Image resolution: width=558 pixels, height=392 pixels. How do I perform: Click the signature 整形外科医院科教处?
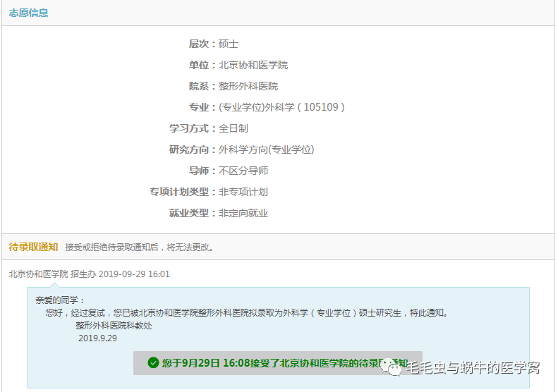114,326
